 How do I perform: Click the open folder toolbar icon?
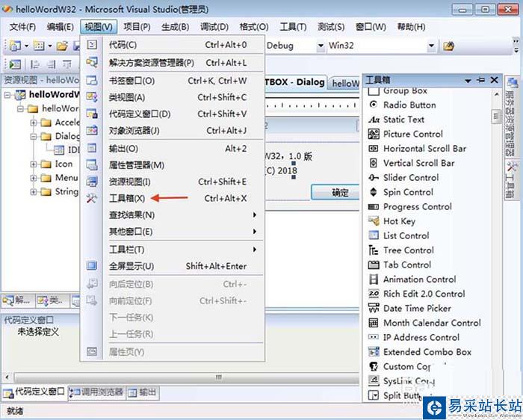62,46
